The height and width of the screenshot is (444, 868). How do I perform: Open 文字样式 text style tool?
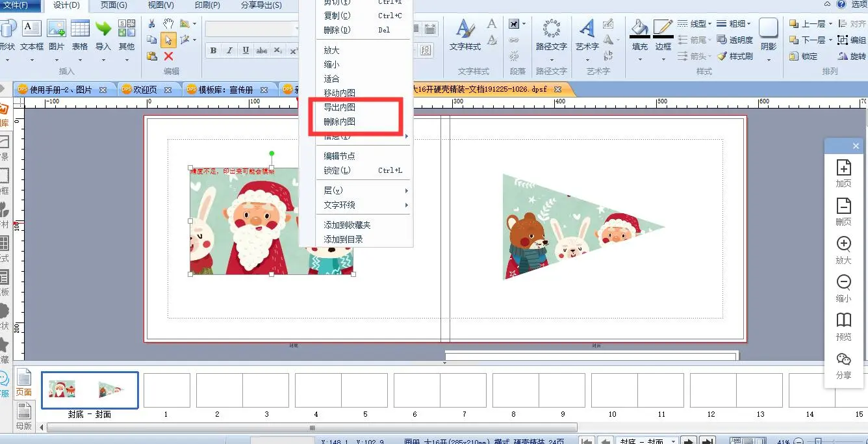point(465,36)
